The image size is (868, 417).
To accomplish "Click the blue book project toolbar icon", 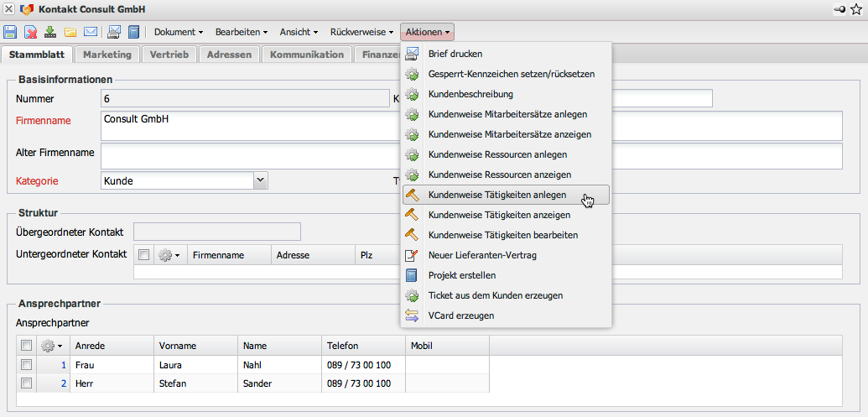I will [x=133, y=33].
